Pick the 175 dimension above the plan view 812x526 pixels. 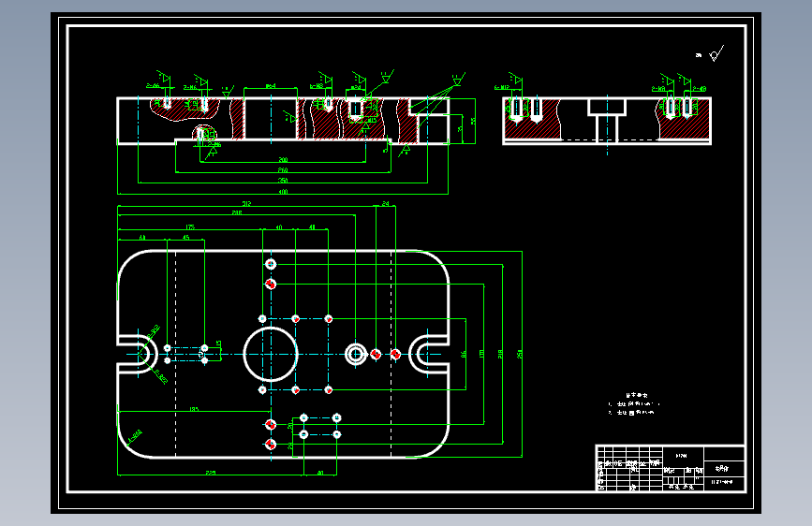[190, 226]
